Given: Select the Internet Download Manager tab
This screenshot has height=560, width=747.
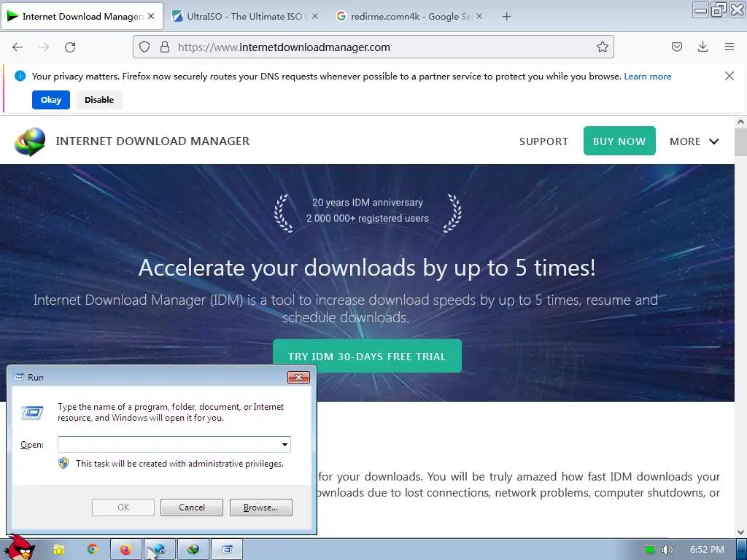Looking at the screenshot, I should 82,16.
